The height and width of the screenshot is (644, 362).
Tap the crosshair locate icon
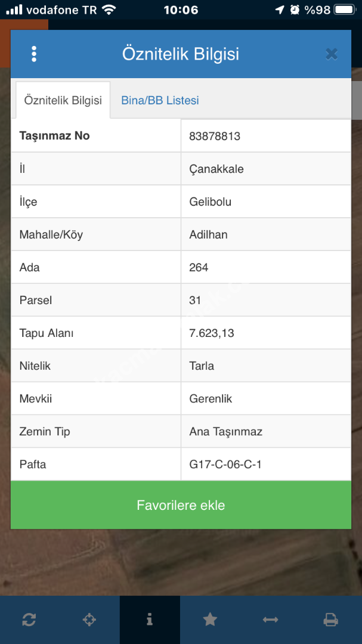coord(89,620)
